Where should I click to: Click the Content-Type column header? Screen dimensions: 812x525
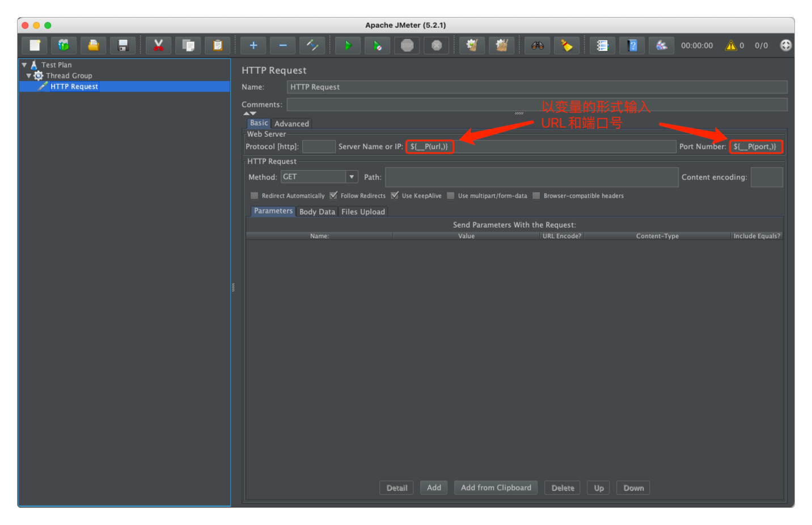point(657,236)
